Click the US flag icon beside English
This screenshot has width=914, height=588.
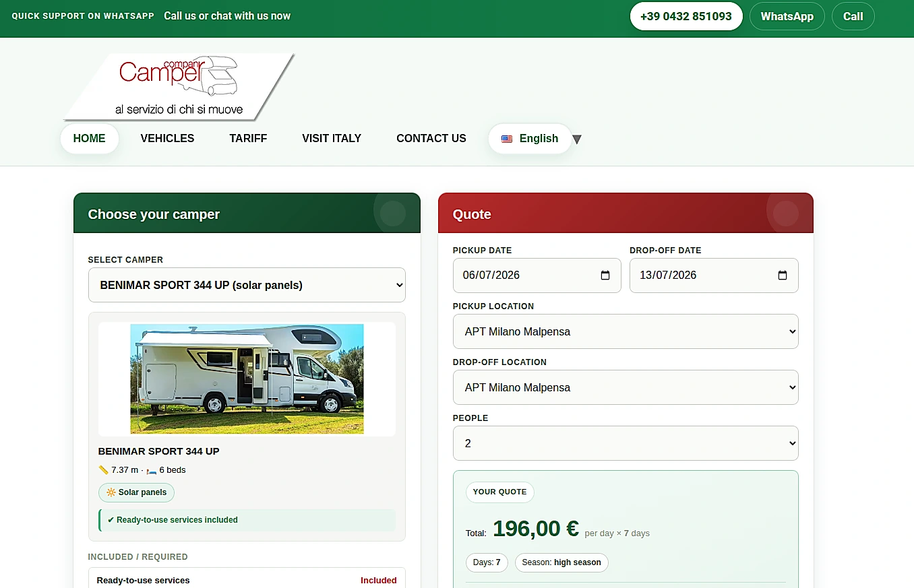[x=507, y=139]
